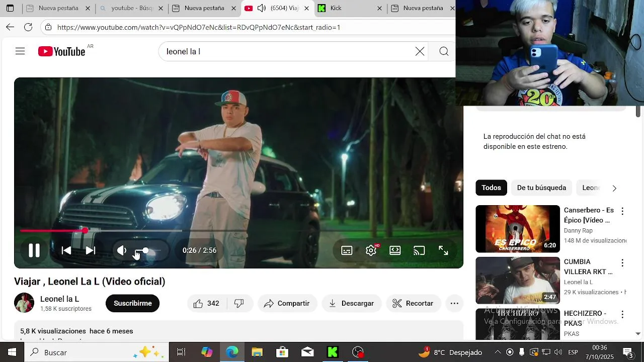The width and height of the screenshot is (644, 362).
Task: Open Canserbero Es Épico video thumbnail
Action: [x=518, y=229]
